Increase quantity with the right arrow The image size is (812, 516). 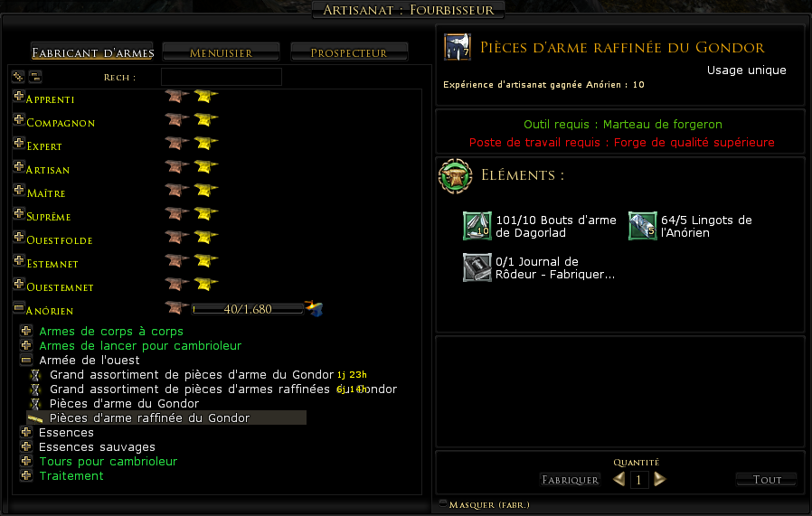pyautogui.click(x=659, y=479)
